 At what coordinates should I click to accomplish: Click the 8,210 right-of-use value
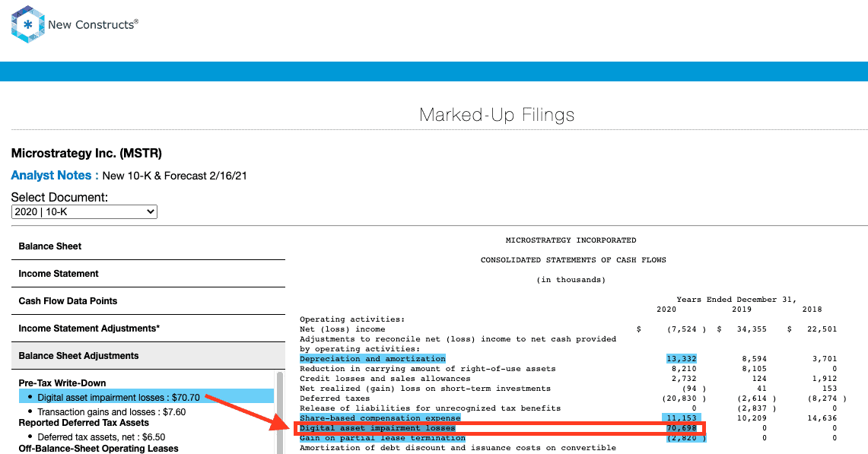click(x=684, y=369)
